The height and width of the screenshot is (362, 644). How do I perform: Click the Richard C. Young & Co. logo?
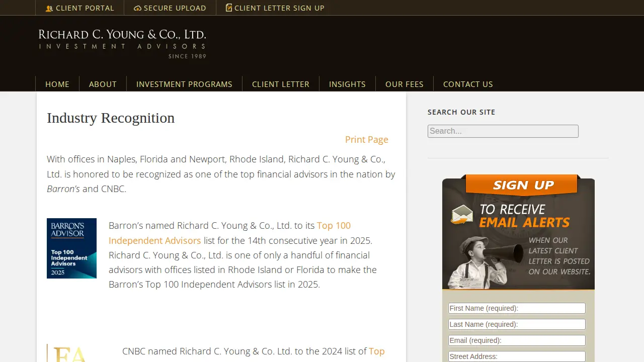coord(122,44)
